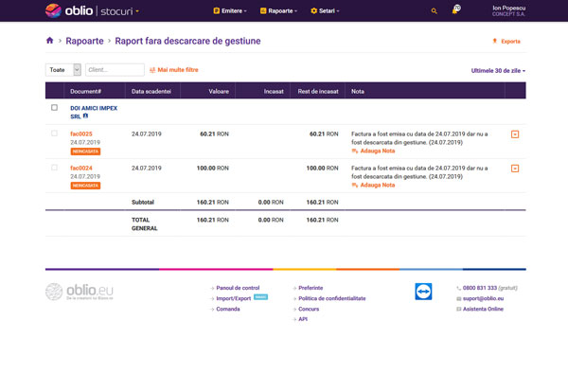Screen dimensions: 568x392
Task: Open Concurs footer link
Action: coord(309,309)
